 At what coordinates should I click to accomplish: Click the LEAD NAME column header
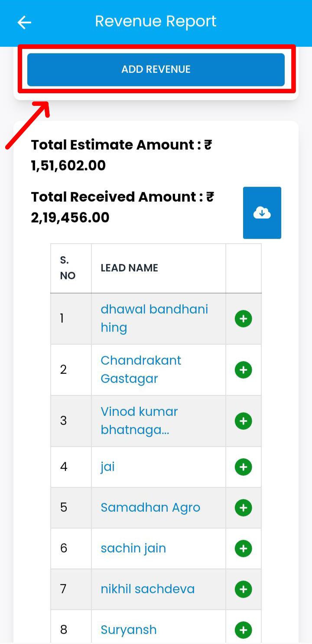click(129, 268)
